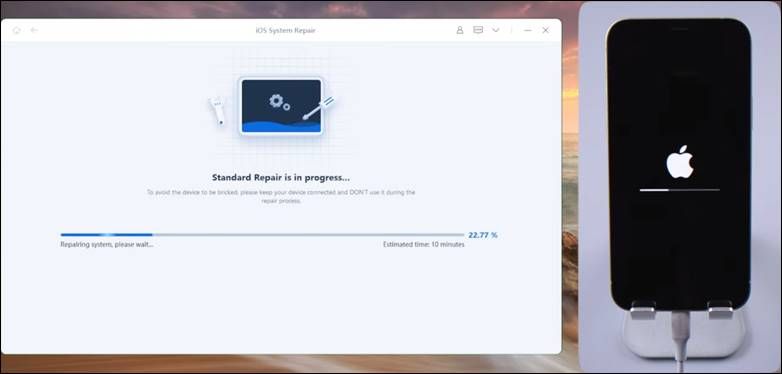Click 'Standard Repair is in progress...' heading

tap(281, 178)
